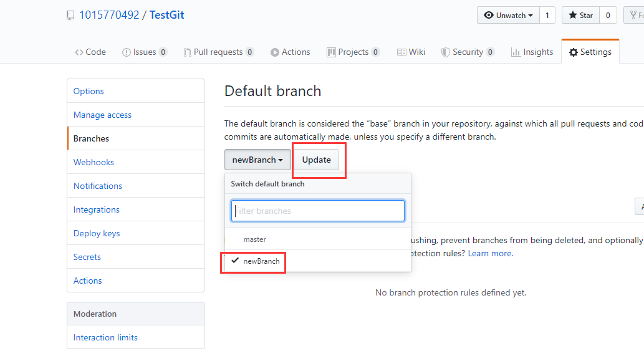Viewport: 644px width, 356px height.
Task: Star the repository
Action: (x=581, y=15)
